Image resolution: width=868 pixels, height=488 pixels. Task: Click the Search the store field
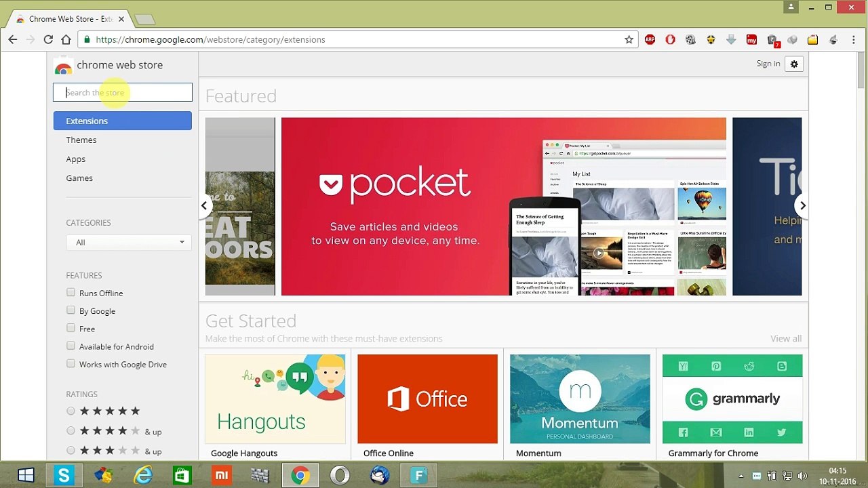123,92
